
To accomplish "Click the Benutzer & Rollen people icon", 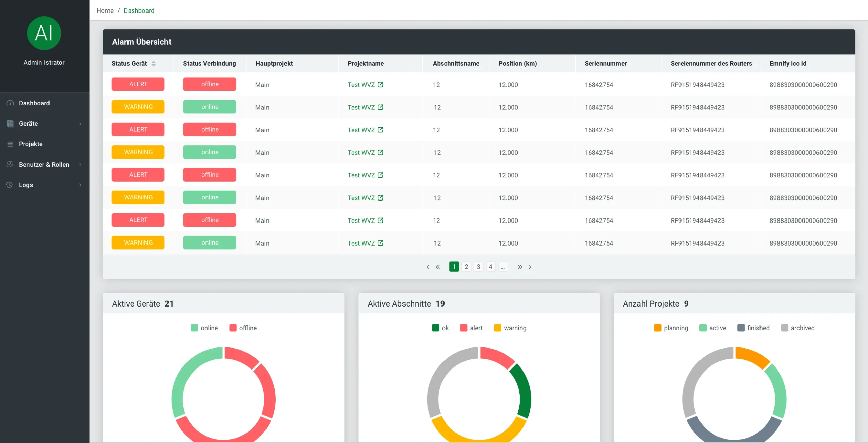I will (9, 164).
